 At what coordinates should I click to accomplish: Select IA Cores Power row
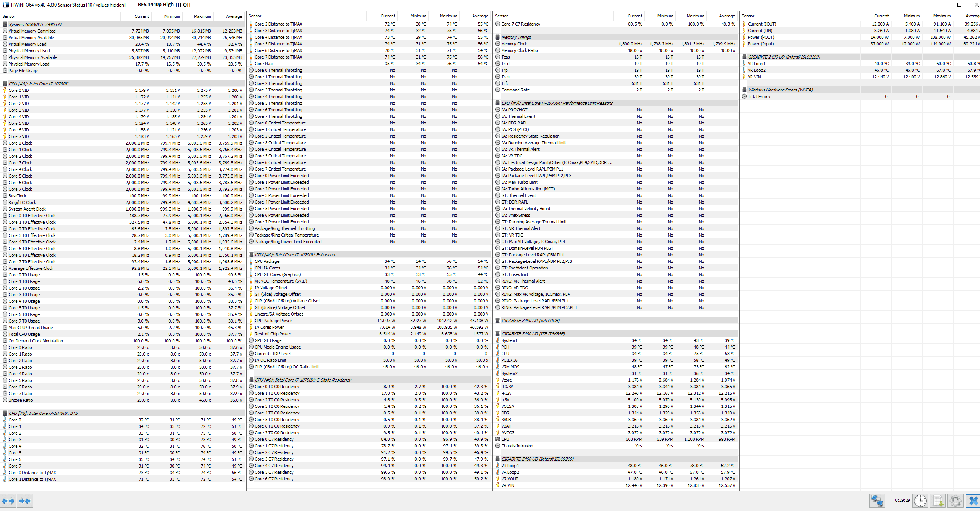[369, 327]
